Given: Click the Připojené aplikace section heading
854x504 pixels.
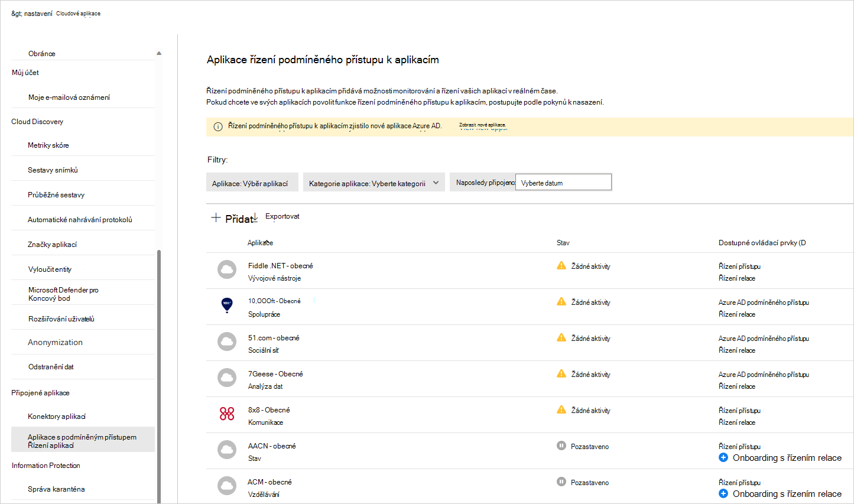Looking at the screenshot, I should [x=40, y=393].
